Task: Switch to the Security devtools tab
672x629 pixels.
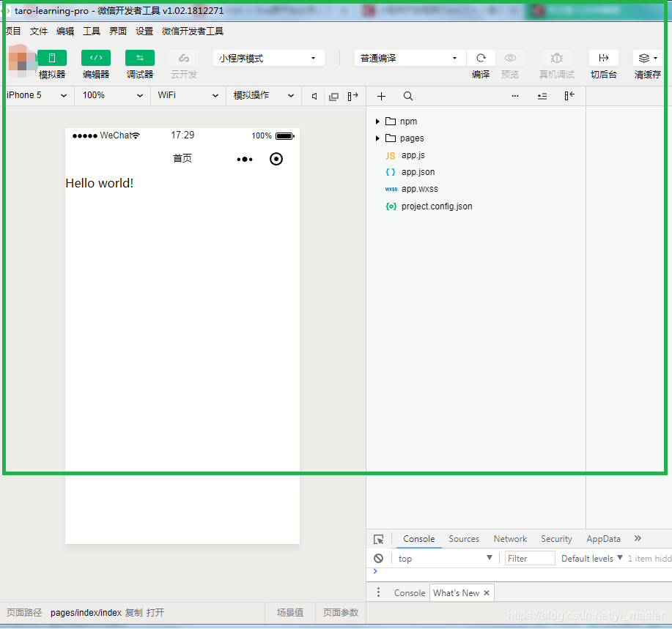Action: tap(556, 539)
